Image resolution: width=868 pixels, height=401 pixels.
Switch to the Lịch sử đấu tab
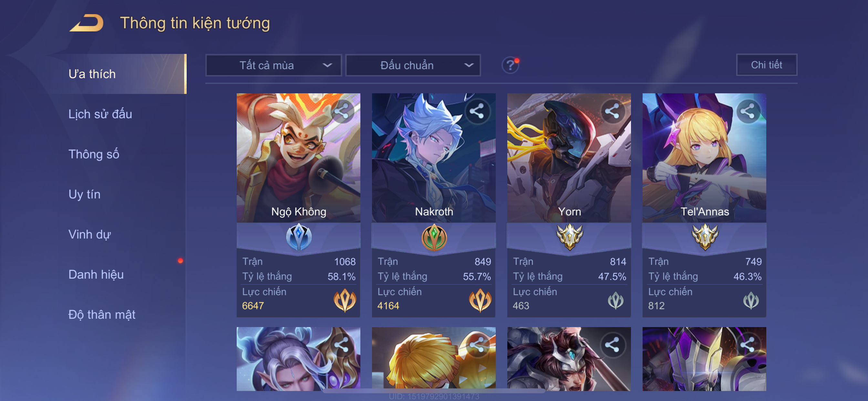[100, 114]
